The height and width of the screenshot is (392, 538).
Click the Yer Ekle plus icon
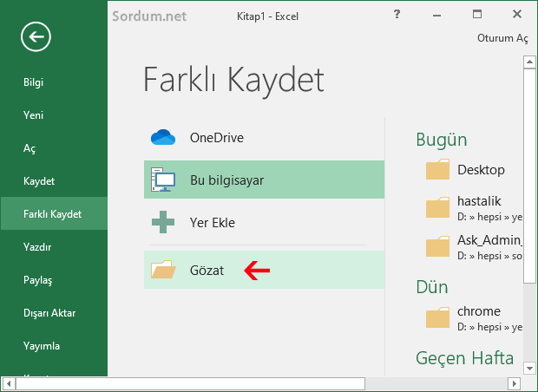click(x=163, y=222)
